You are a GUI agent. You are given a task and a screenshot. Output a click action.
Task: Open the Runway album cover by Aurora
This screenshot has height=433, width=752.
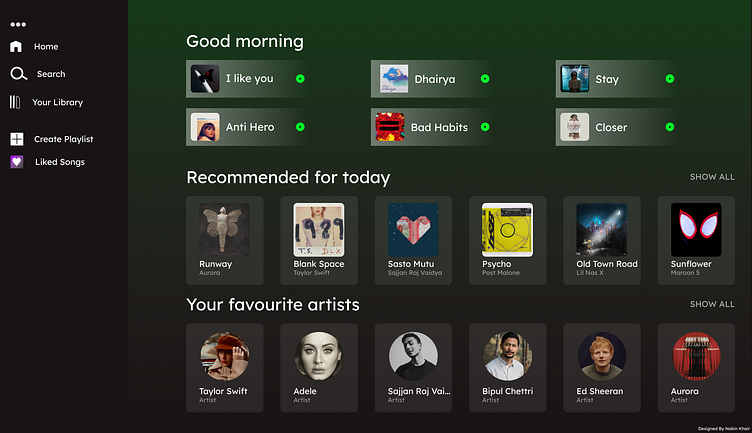[x=224, y=230]
